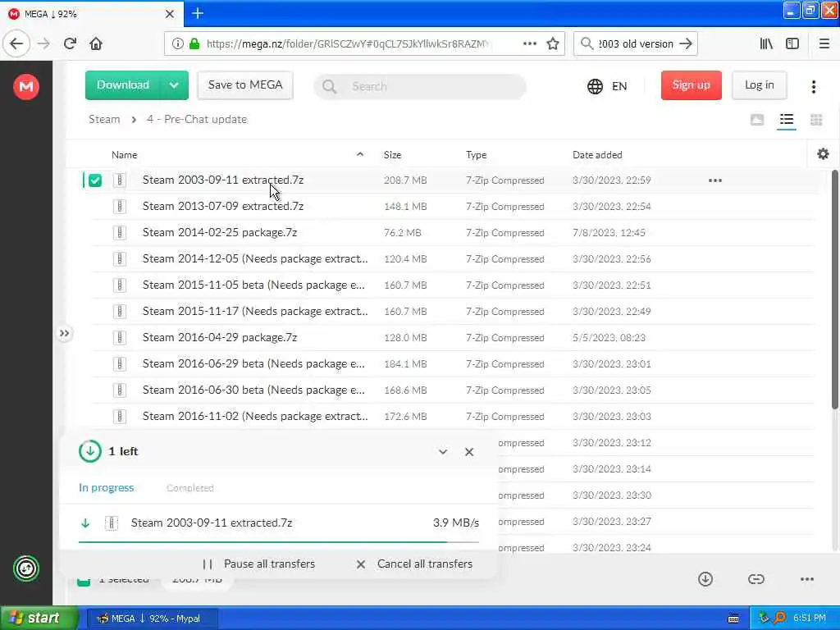840x630 pixels.
Task: Click the file list vertical scrollbar
Action: pos(834,290)
